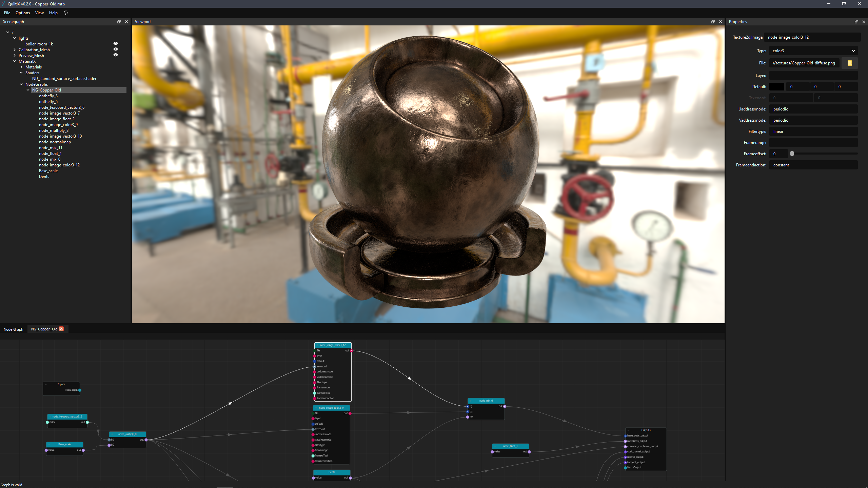
Task: Close the Properties panel
Action: (864, 22)
